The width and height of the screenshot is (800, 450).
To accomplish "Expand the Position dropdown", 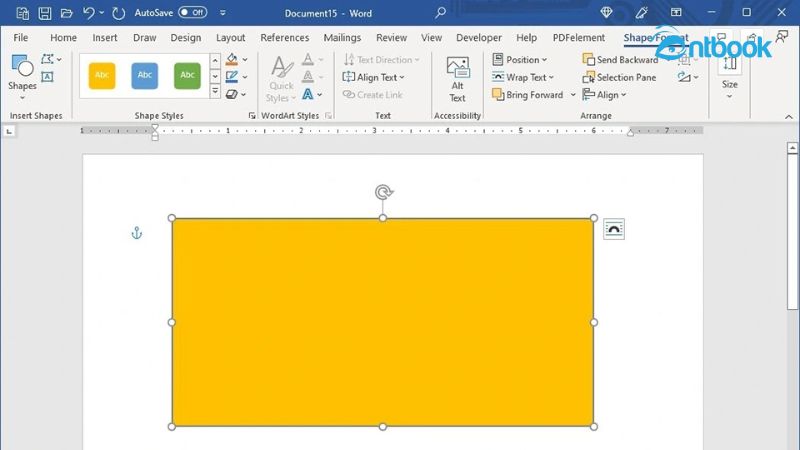I will pyautogui.click(x=520, y=60).
